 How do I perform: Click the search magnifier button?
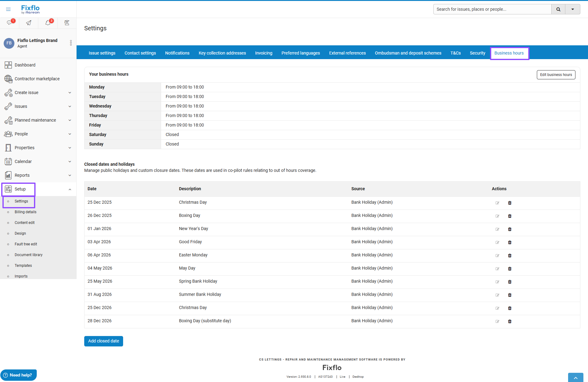click(558, 9)
